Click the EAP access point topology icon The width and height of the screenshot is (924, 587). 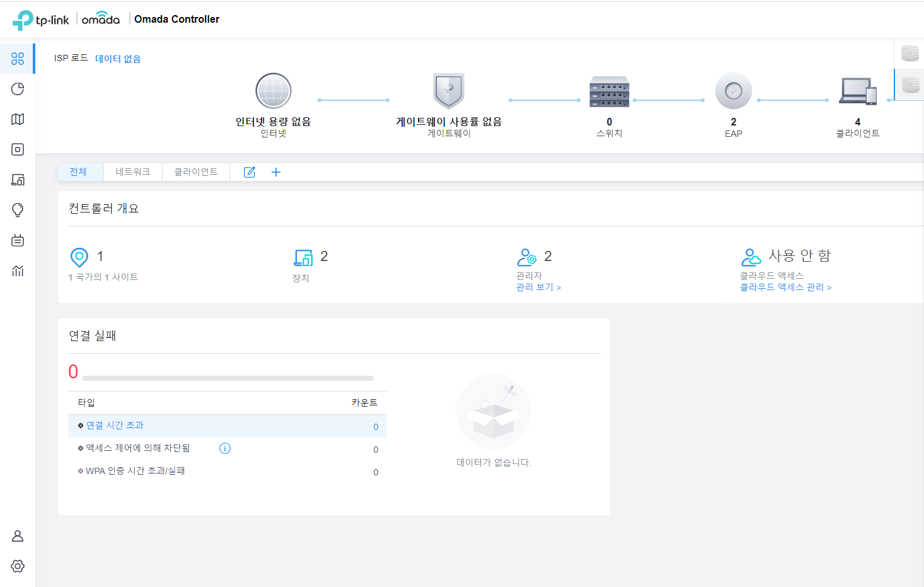734,91
